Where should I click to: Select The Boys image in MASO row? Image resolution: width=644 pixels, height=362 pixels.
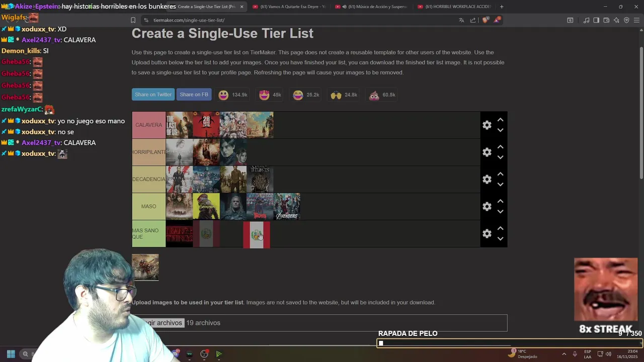coord(260,207)
